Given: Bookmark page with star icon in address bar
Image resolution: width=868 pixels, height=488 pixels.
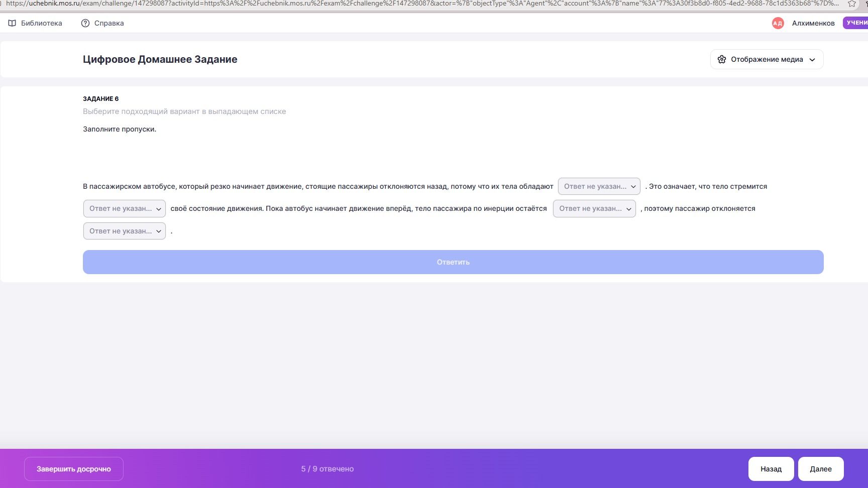Looking at the screenshot, I should (x=852, y=4).
